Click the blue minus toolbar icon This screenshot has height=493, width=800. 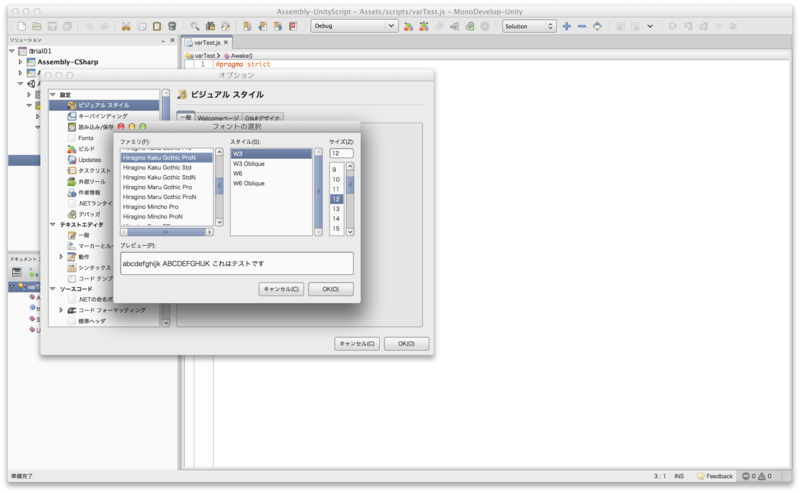pyautogui.click(x=582, y=26)
